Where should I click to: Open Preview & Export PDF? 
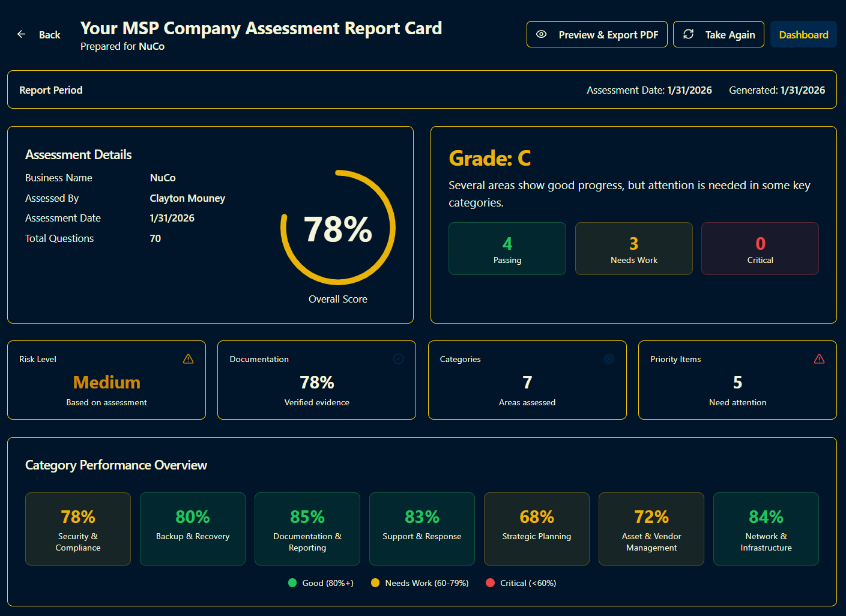pos(597,34)
